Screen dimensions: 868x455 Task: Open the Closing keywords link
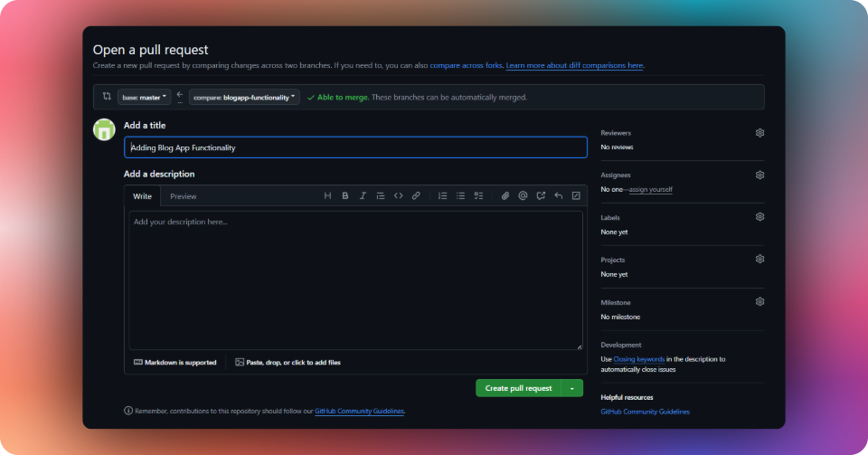point(639,359)
